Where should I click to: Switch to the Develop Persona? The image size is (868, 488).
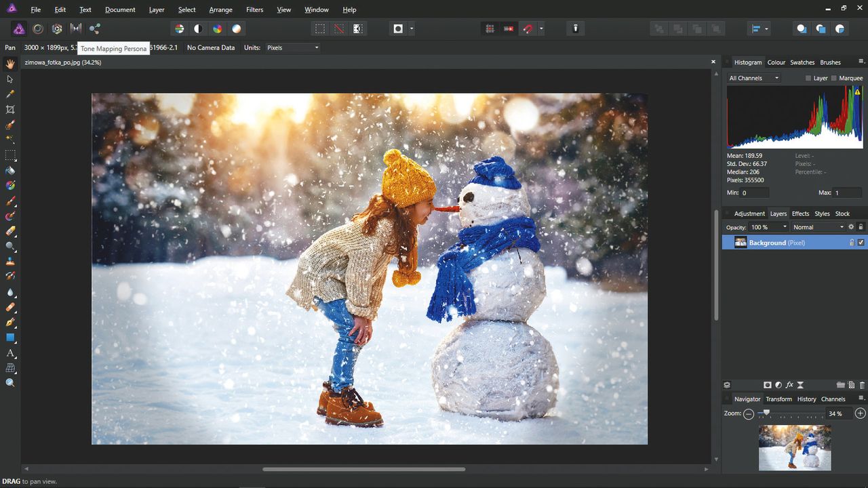click(x=57, y=28)
